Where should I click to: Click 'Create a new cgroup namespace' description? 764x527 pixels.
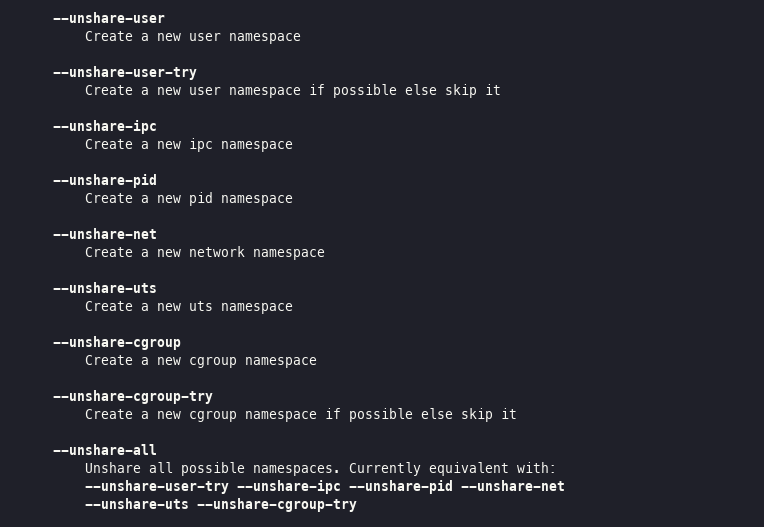tap(201, 361)
